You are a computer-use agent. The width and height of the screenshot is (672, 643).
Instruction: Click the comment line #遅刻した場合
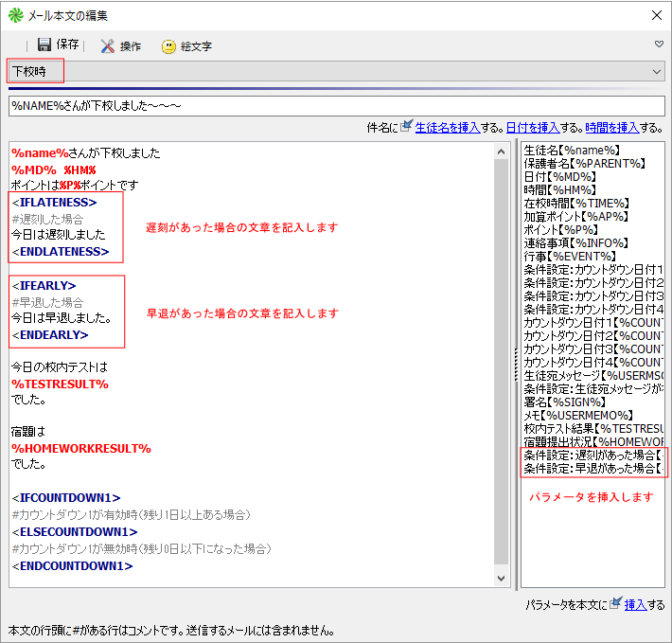pos(47,220)
